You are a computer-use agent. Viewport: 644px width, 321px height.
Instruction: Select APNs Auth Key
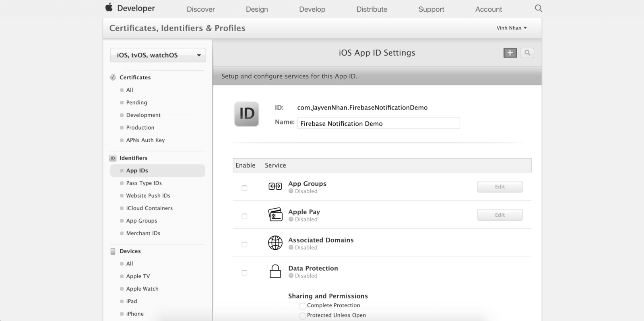(145, 140)
